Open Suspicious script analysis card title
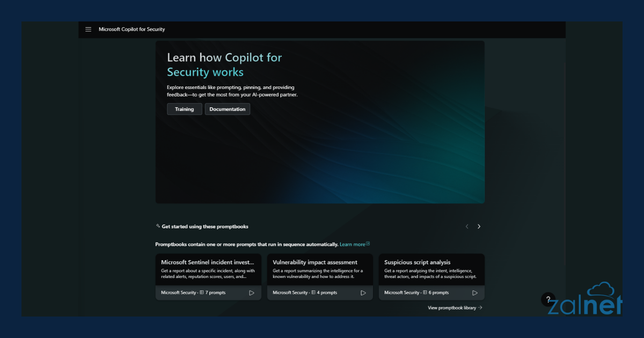Image resolution: width=644 pixels, height=338 pixels. click(x=418, y=262)
